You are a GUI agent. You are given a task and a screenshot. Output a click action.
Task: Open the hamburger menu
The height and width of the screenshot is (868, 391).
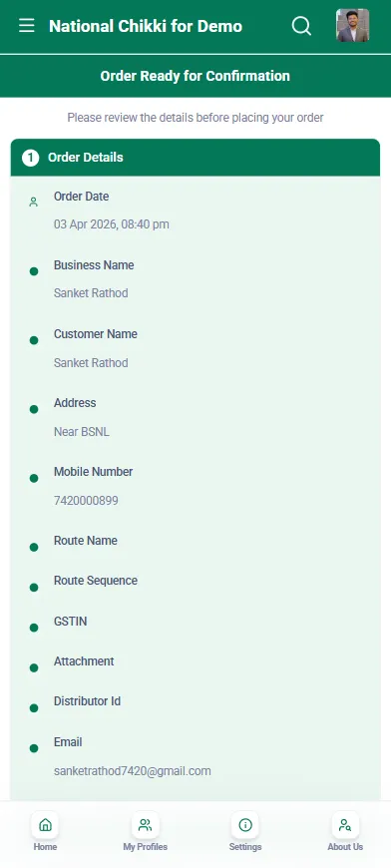27,26
